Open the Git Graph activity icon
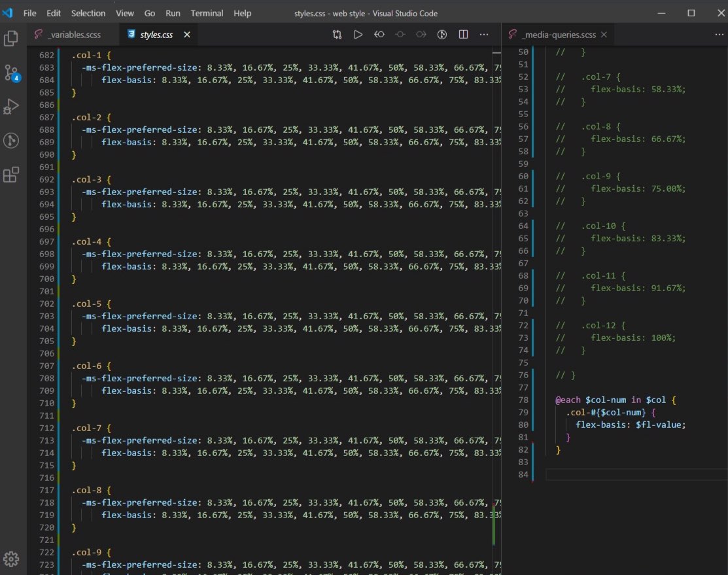The width and height of the screenshot is (728, 575). coord(11,140)
